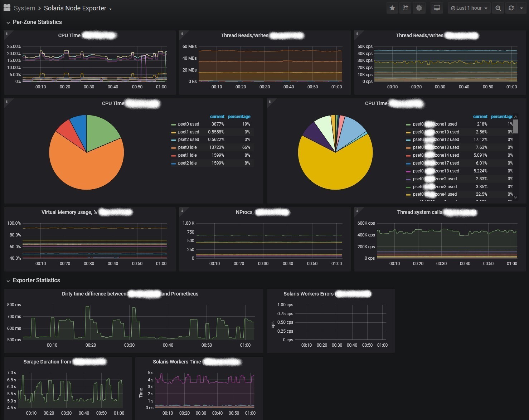Toggle TV view mode monitor icon
This screenshot has width=529, height=420.
[x=437, y=8]
